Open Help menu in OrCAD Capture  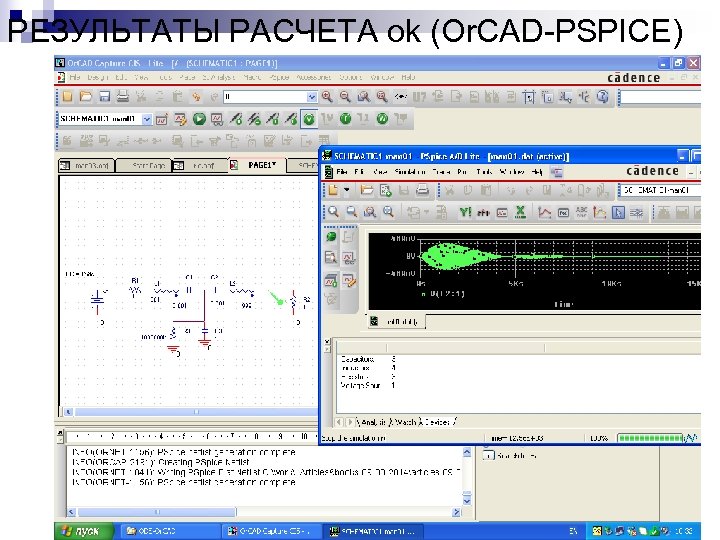click(408, 77)
